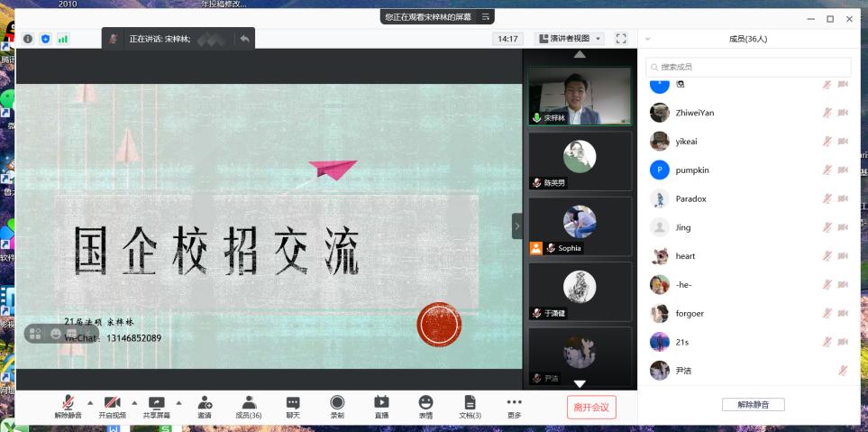Open the meeting info icon

(28, 39)
